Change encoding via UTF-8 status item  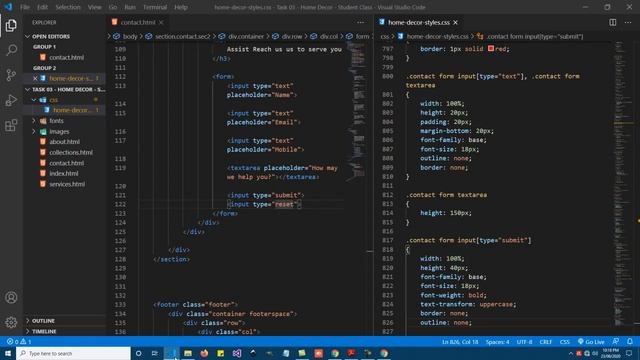coord(524,342)
